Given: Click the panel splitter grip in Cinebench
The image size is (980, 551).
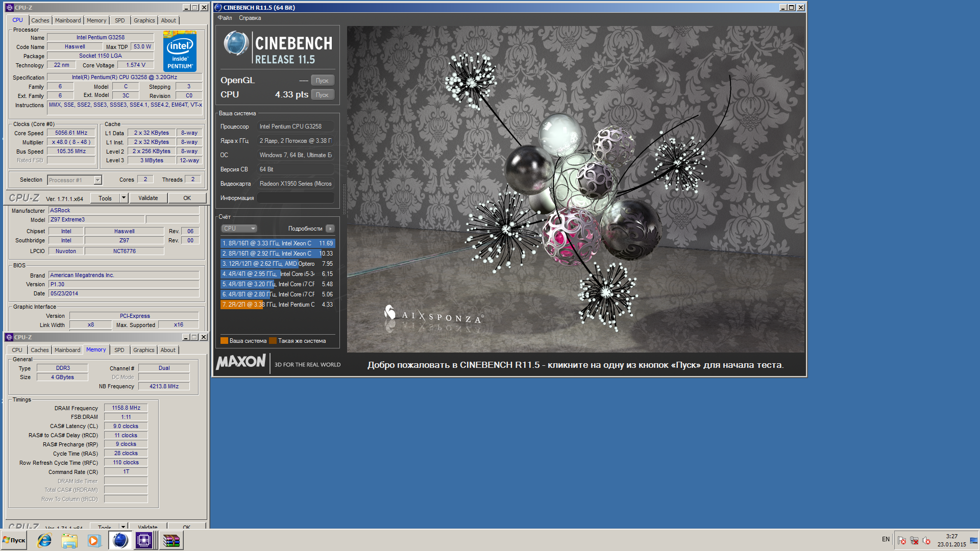Looking at the screenshot, I should (x=344, y=199).
